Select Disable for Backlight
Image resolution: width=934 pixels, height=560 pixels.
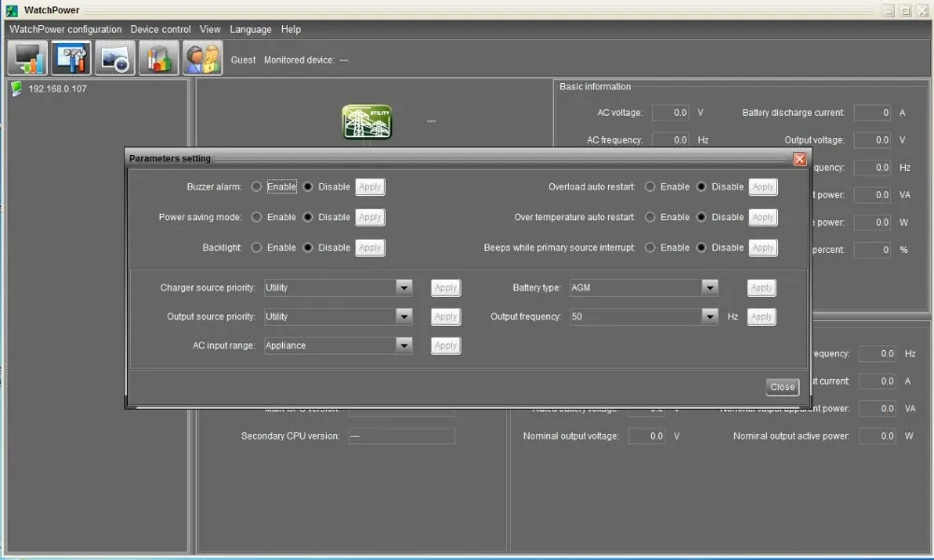[x=308, y=248]
